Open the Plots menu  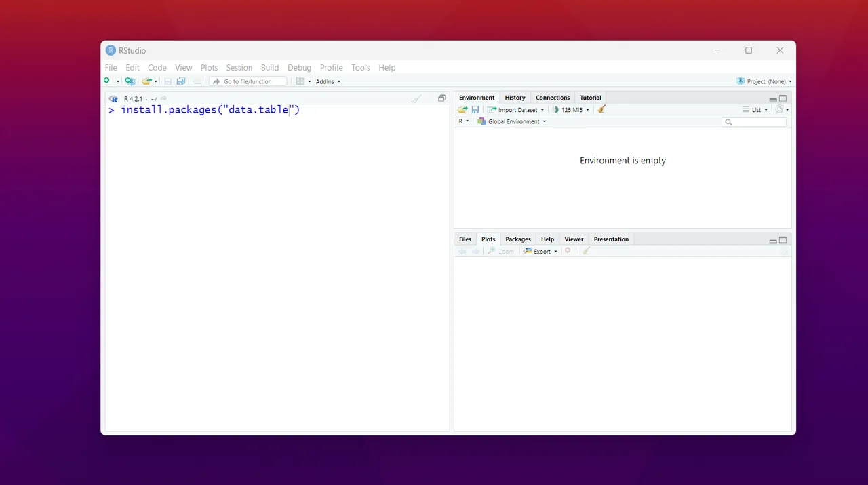click(210, 68)
